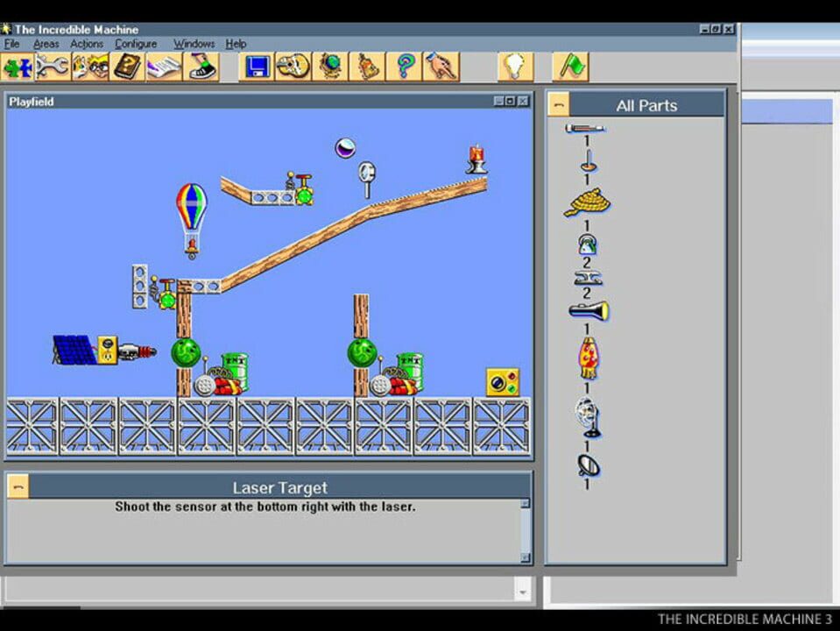Click the puzzle piece toolbar icon
This screenshot has width=840, height=631.
tap(16, 66)
